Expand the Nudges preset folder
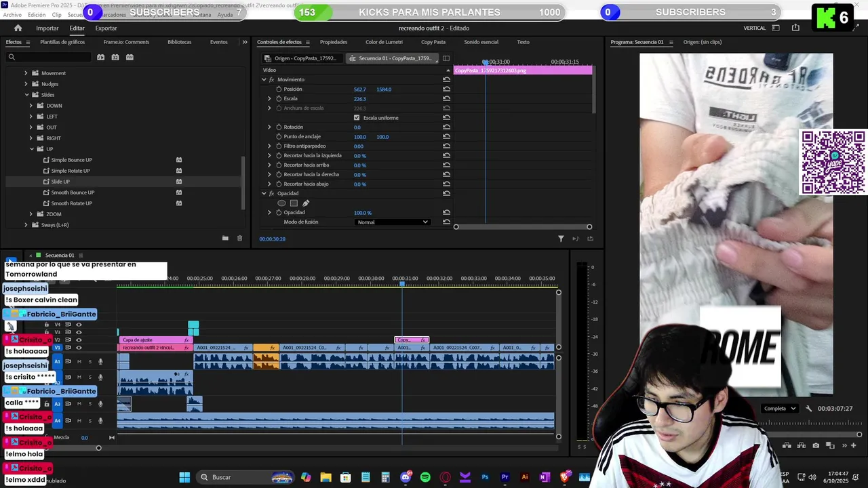868x488 pixels. [26, 84]
